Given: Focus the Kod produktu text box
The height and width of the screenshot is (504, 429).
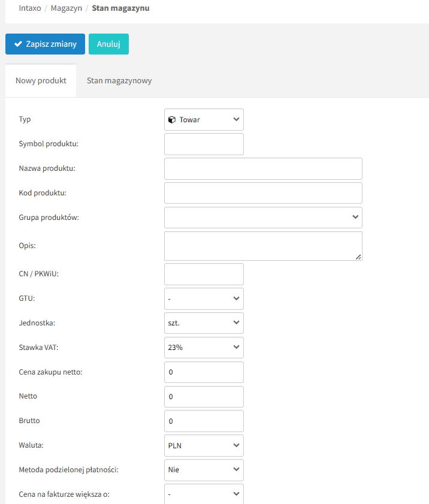Looking at the screenshot, I should 263,193.
